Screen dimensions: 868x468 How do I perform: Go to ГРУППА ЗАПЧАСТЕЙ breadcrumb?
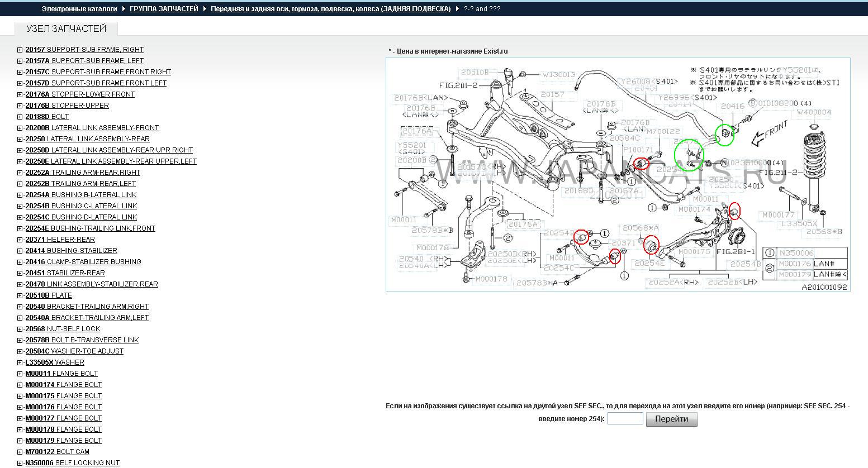pyautogui.click(x=164, y=9)
